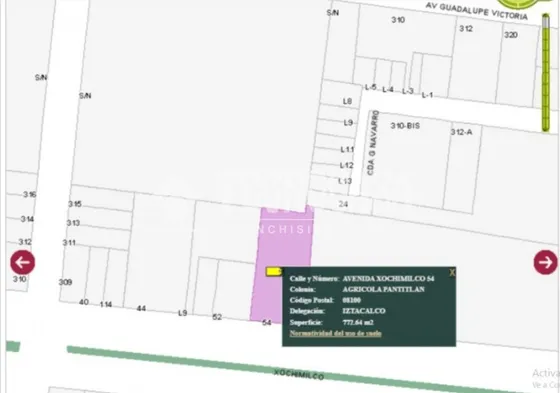This screenshot has height=393, width=560.
Task: Adjust the green zoom slider bar
Action: tap(545, 73)
